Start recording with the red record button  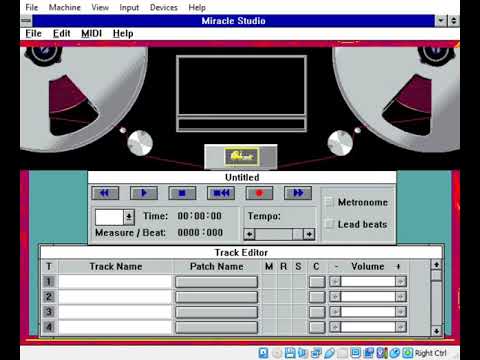(259, 193)
